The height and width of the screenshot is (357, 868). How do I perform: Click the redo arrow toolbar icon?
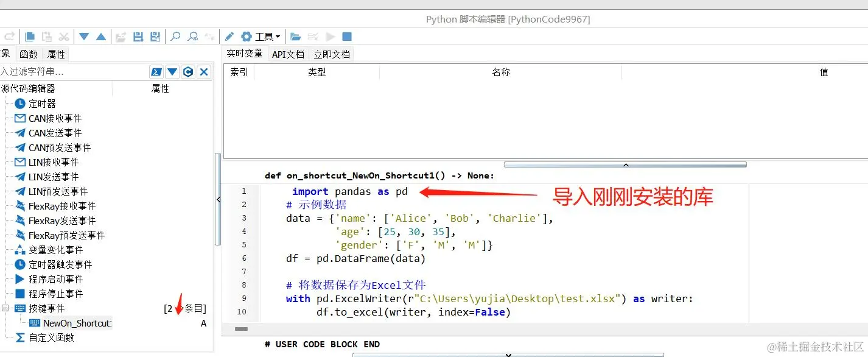(x=10, y=37)
